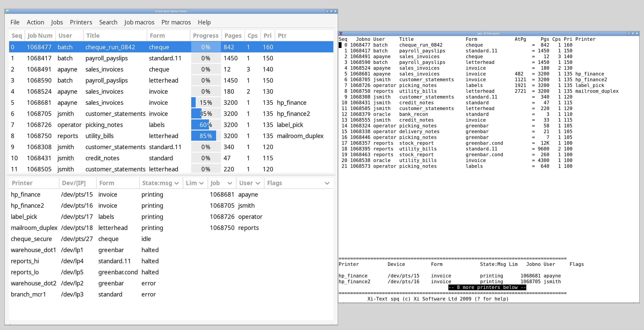644x330 pixels.
Task: Open the Help menu
Action: [204, 22]
